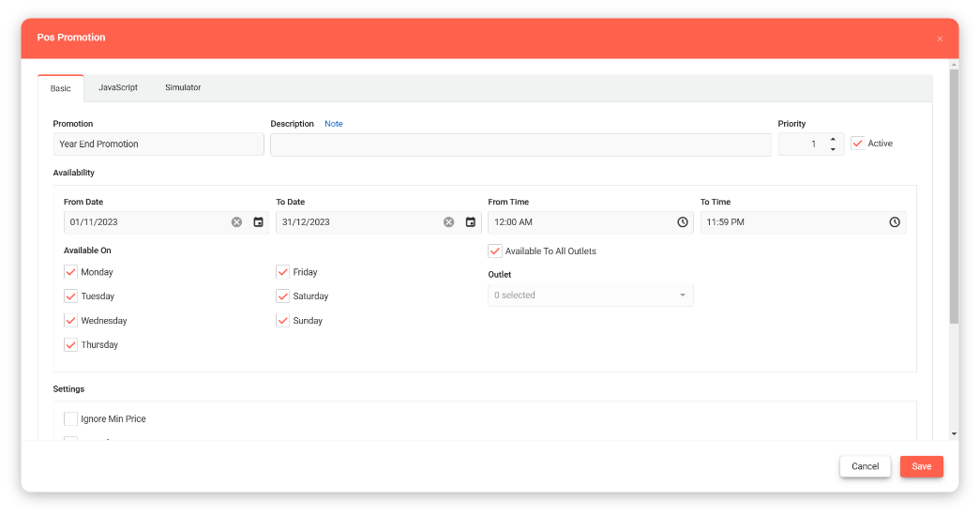
Task: Open the To Time clock picker
Action: 895,222
